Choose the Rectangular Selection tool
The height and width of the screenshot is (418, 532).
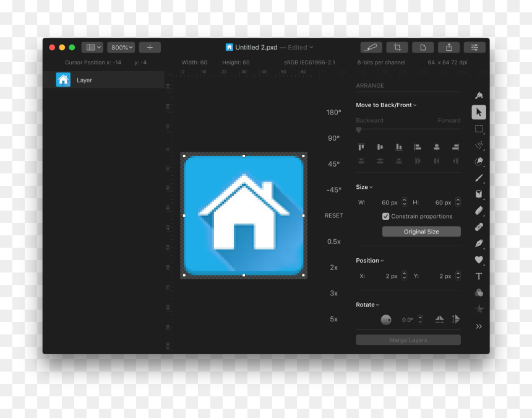click(x=479, y=129)
